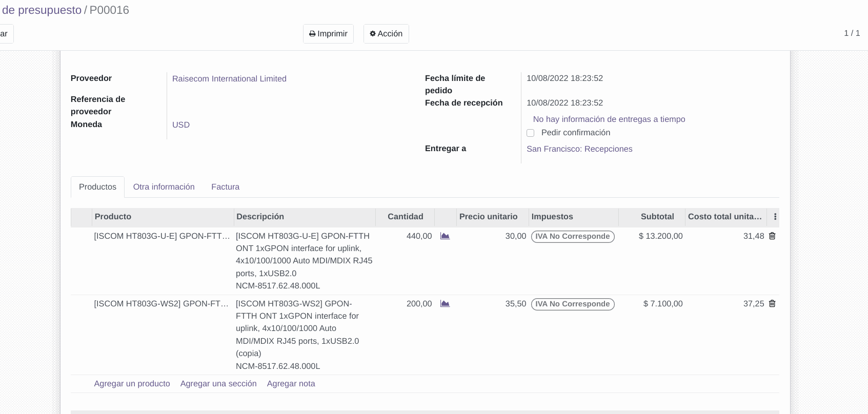This screenshot has height=414, width=868.
Task: Click IVA No Corresponde tag in second row
Action: [x=573, y=304]
